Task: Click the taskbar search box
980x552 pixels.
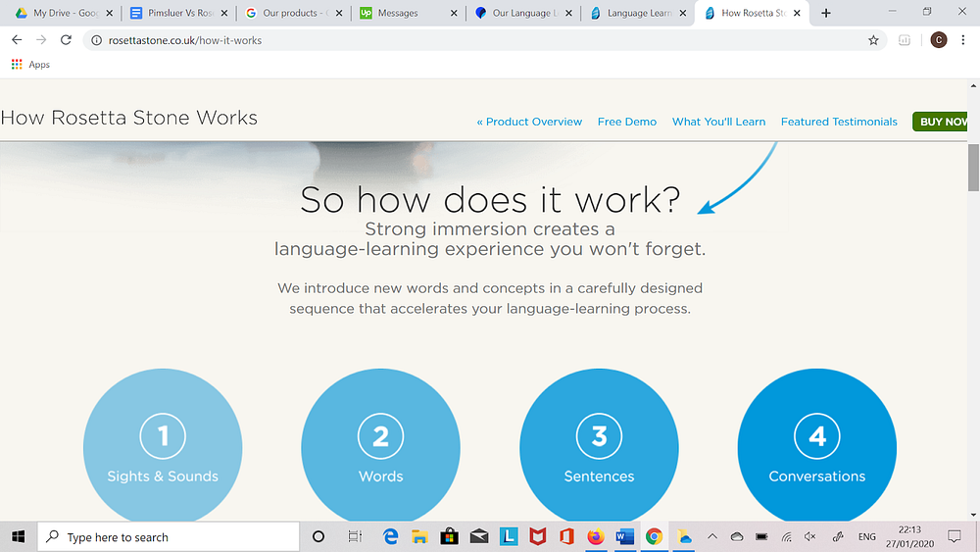Action: pyautogui.click(x=169, y=537)
